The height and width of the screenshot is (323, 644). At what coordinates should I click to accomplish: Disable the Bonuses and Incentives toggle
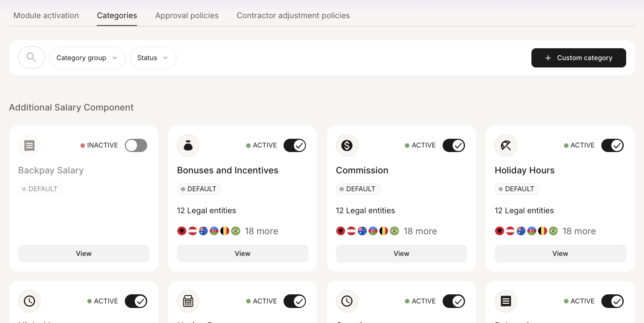(295, 145)
